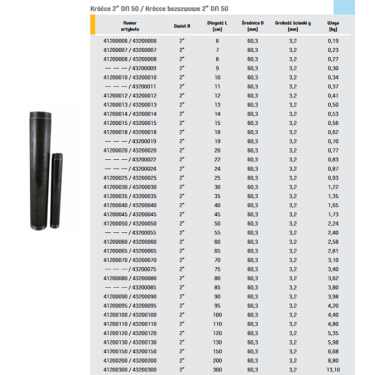
Task: Select article entry ending in 43200019
Action: coord(131,141)
